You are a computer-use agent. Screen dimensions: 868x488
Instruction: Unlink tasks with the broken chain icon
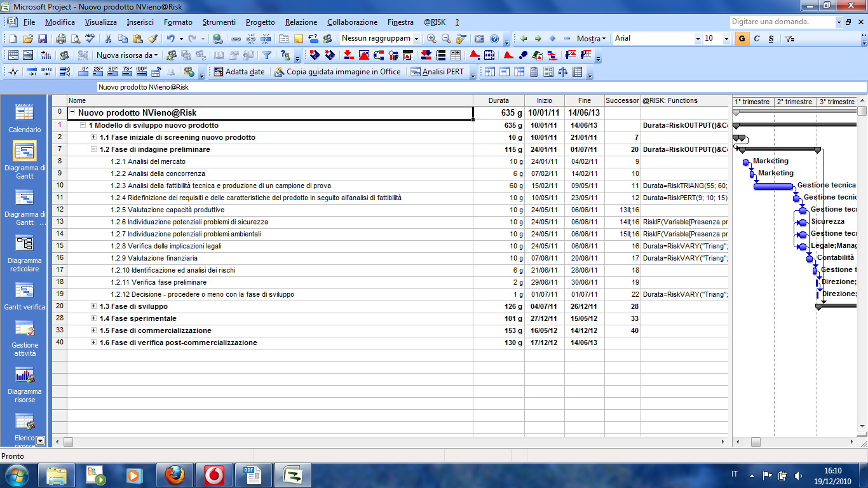pyautogui.click(x=251, y=39)
